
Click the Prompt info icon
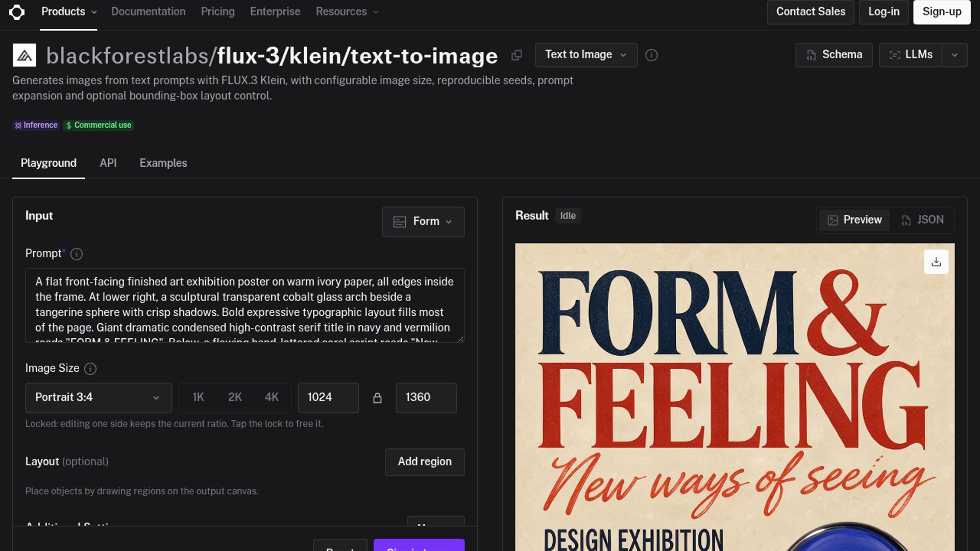(x=77, y=254)
